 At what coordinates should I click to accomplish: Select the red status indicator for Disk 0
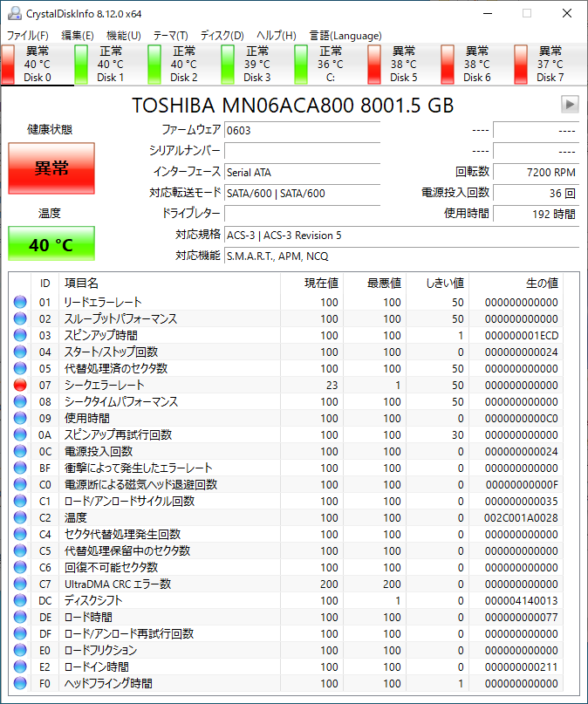[8, 65]
